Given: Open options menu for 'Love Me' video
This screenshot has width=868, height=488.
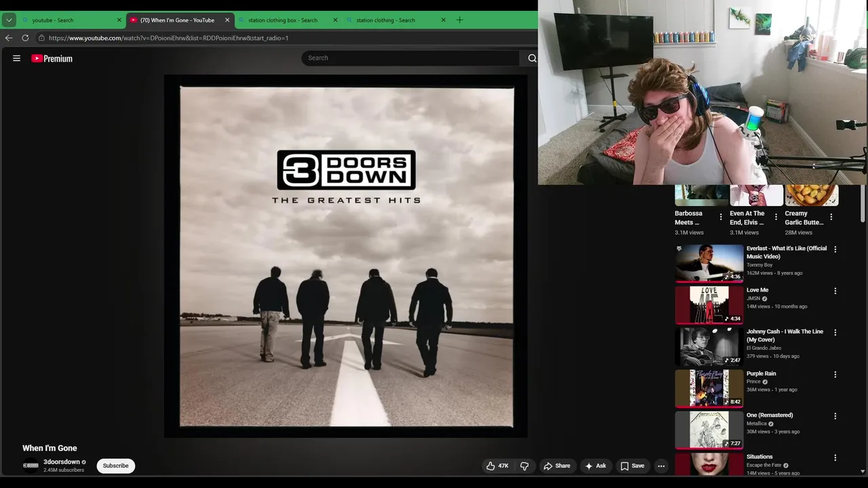Looking at the screenshot, I should click(x=835, y=291).
